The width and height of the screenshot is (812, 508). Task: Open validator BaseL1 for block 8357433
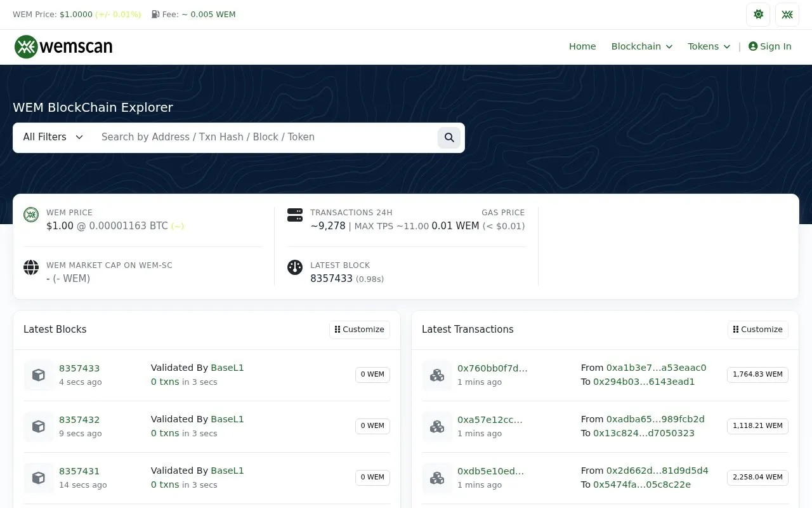point(227,368)
